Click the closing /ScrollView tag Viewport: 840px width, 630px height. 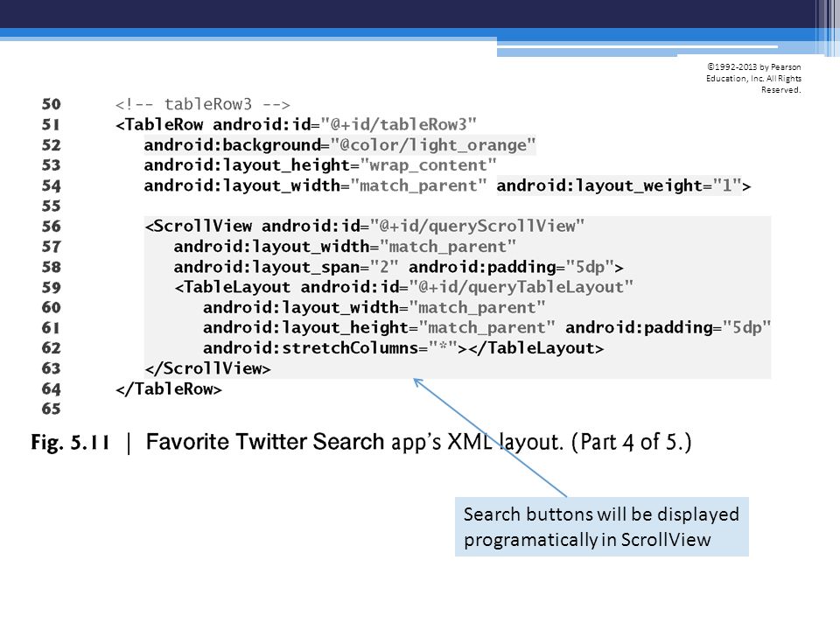tap(208, 368)
